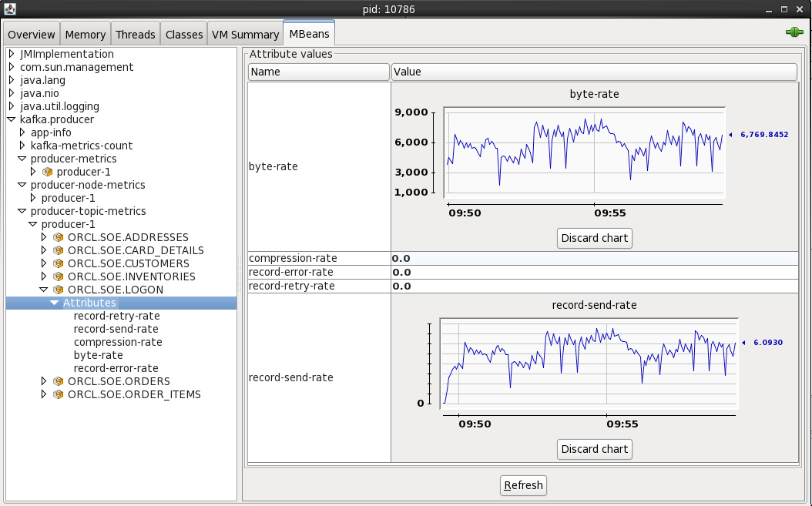Select the compression-rate value cell

click(x=593, y=258)
